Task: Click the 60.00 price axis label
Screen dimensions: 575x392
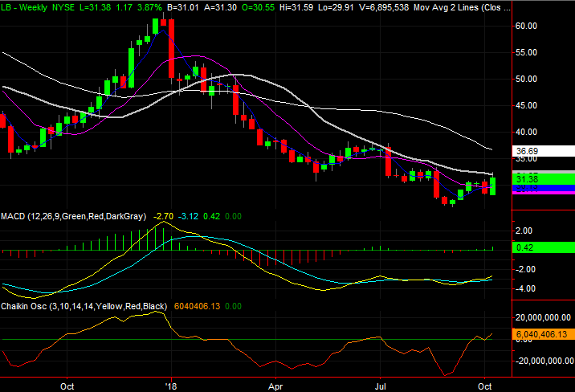Action: pyautogui.click(x=527, y=26)
